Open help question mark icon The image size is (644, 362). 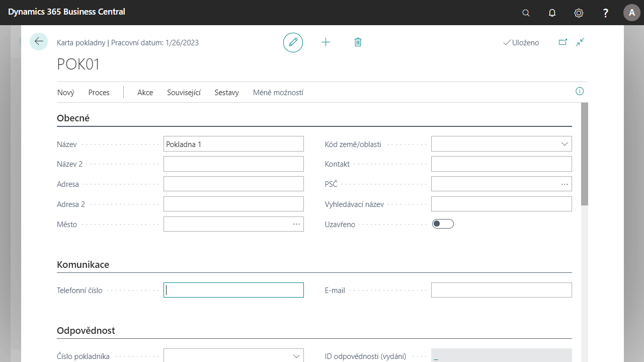click(606, 13)
